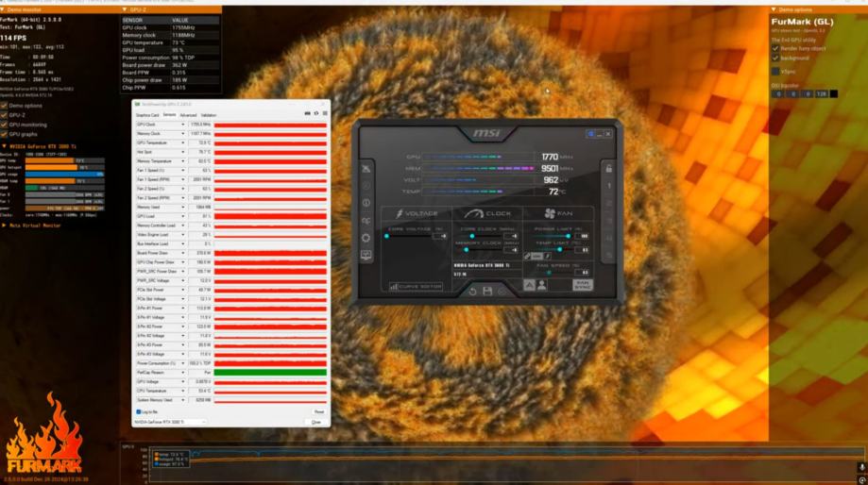Click the Voltage lightning bolt header in Afterburner
The width and height of the screenshot is (868, 485).
pos(417,213)
